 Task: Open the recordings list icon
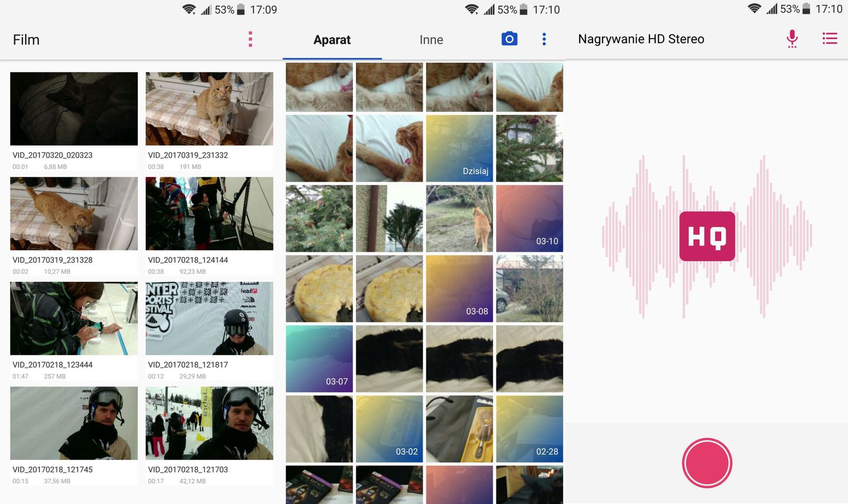tap(829, 38)
